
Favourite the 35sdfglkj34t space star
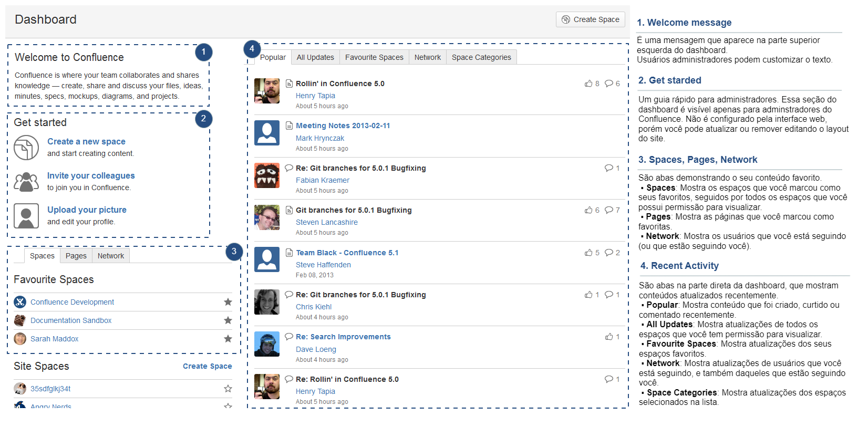(228, 389)
